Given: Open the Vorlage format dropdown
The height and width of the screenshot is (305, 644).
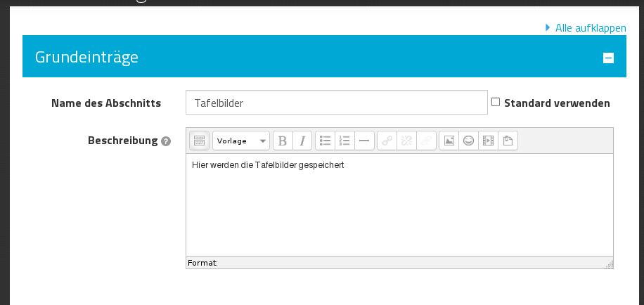Looking at the screenshot, I should coord(240,141).
